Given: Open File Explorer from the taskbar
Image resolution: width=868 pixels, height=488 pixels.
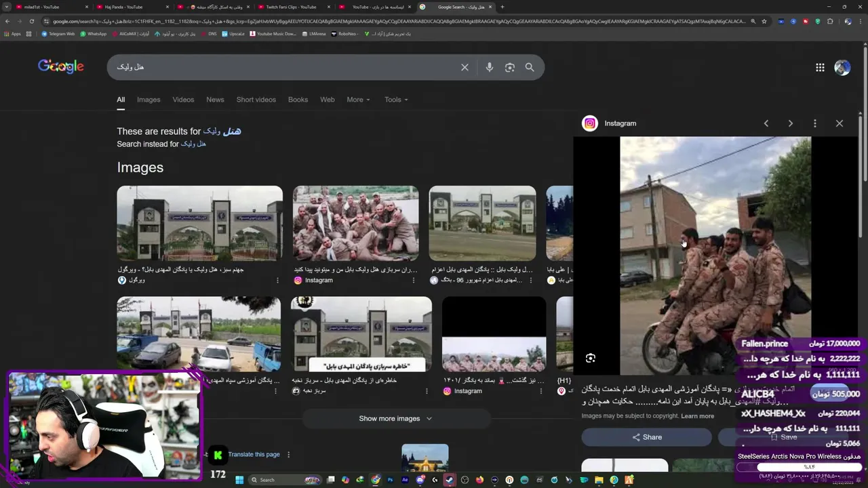Looking at the screenshot, I should click(x=598, y=480).
